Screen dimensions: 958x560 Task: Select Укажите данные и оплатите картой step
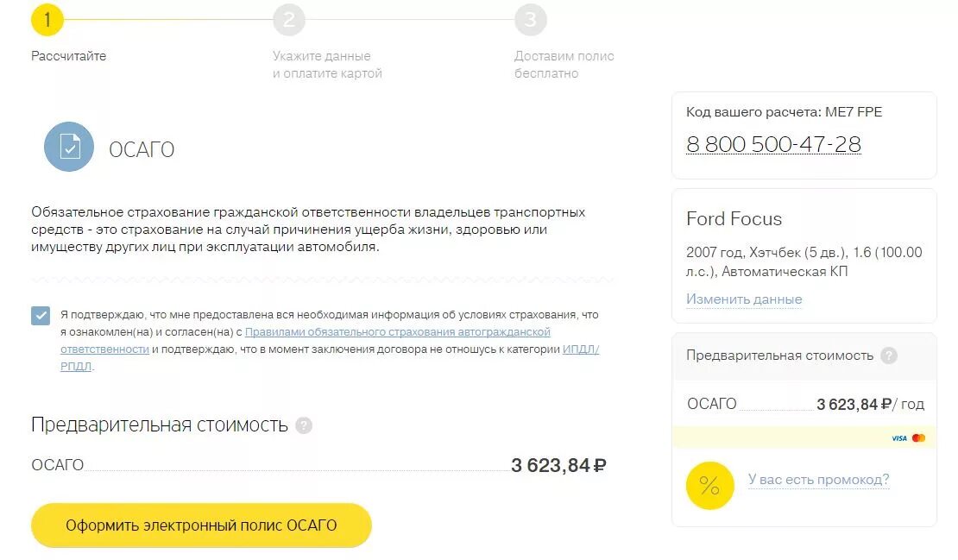coord(327,65)
